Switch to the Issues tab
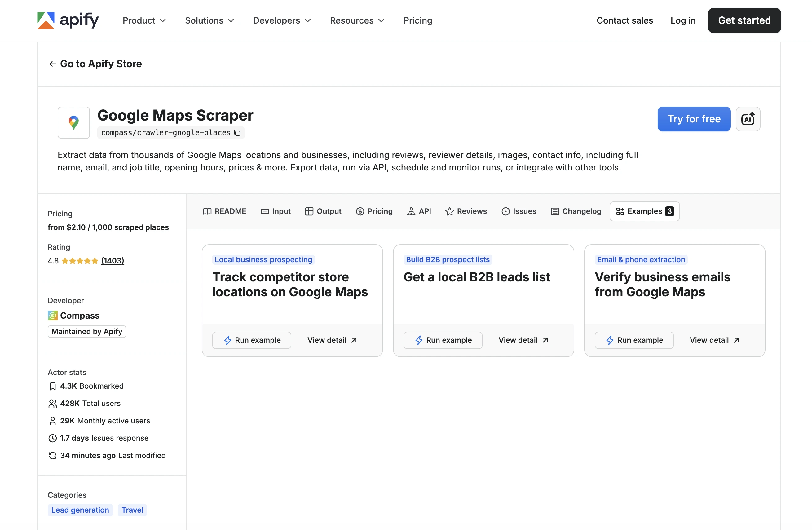 pos(519,212)
